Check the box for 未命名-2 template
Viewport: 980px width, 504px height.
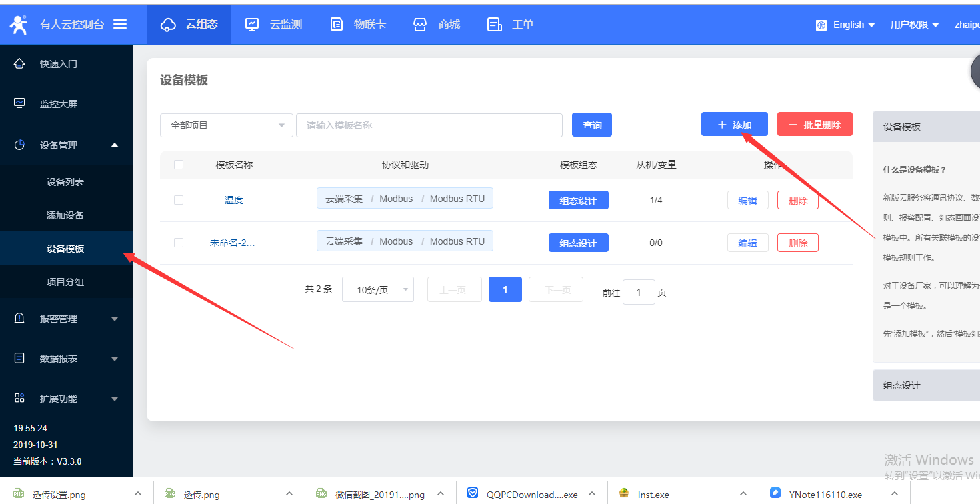coord(179,243)
